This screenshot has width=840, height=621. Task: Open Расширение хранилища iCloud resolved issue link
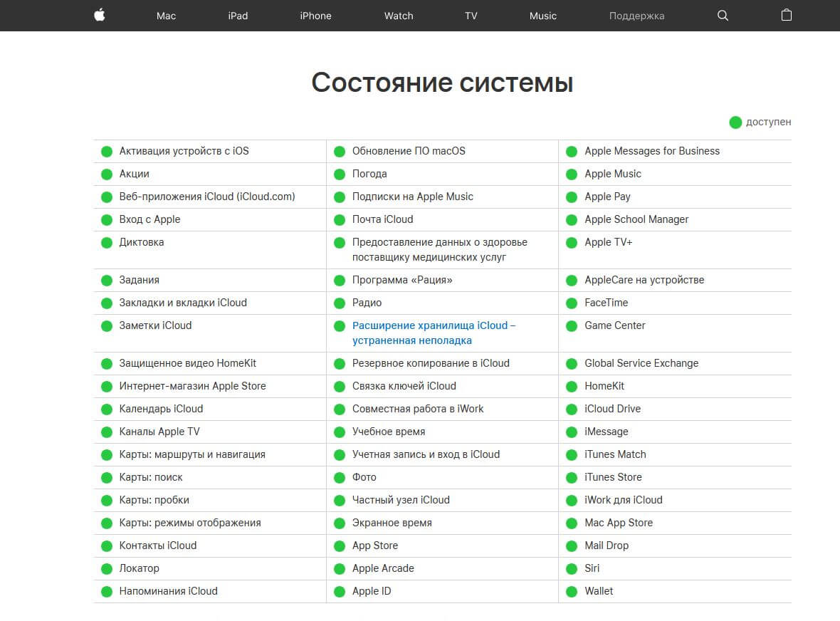(434, 333)
